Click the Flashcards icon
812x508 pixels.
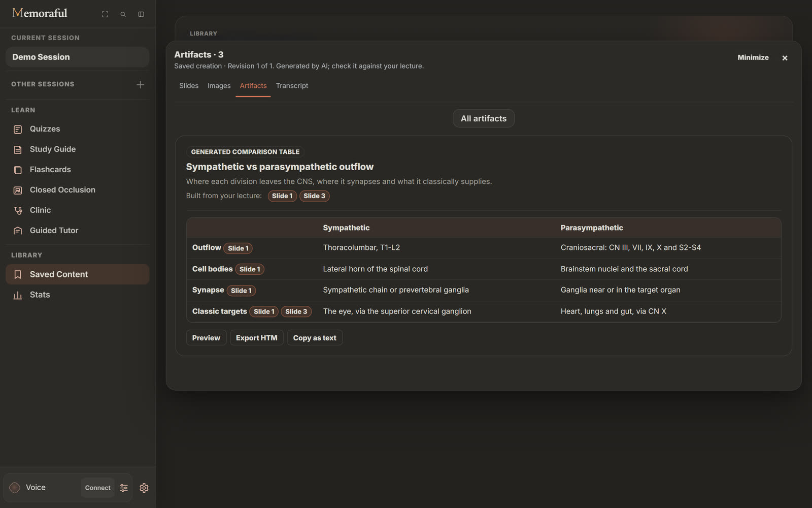(18, 170)
